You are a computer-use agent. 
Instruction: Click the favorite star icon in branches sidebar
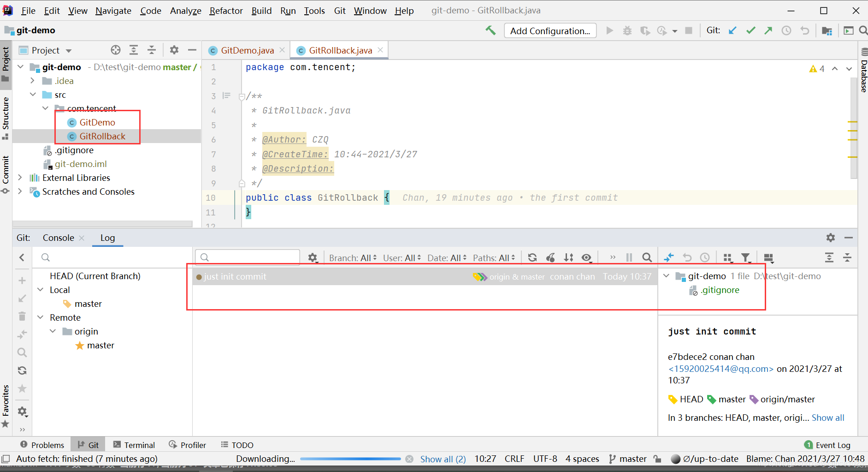coord(22,388)
